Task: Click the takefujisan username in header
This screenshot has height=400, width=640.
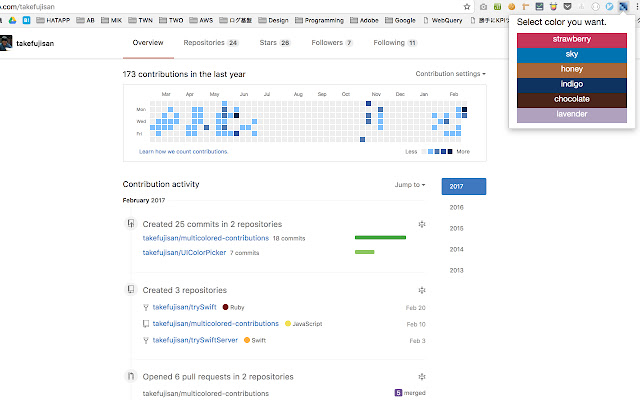Action: coord(35,43)
